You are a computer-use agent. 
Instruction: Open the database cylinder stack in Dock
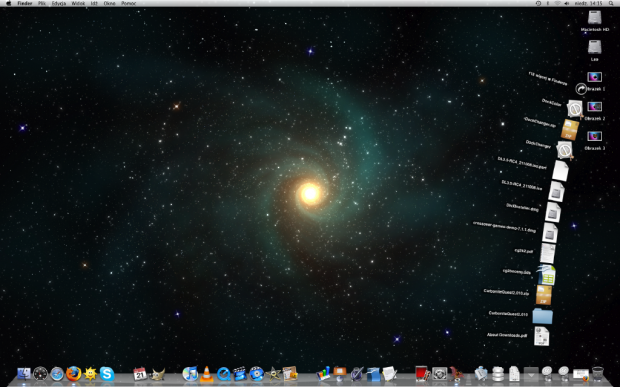[x=498, y=374]
